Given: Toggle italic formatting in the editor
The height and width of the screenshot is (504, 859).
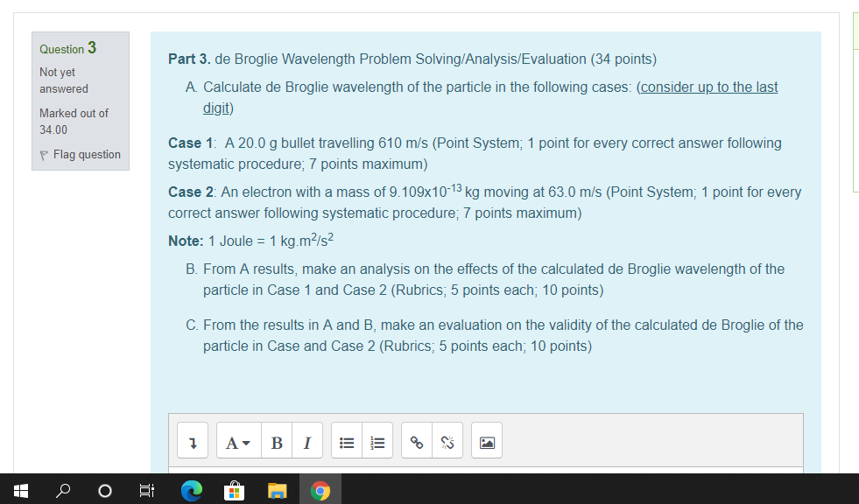Looking at the screenshot, I should click(306, 440).
